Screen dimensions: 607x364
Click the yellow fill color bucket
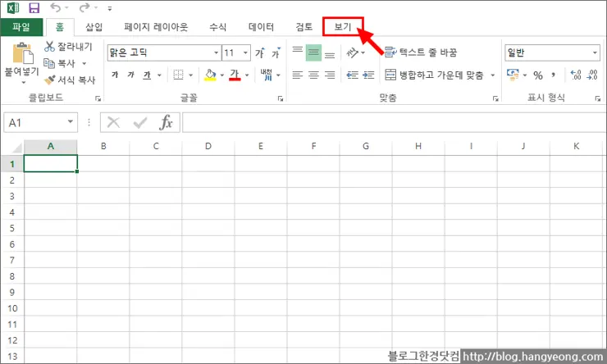click(209, 75)
